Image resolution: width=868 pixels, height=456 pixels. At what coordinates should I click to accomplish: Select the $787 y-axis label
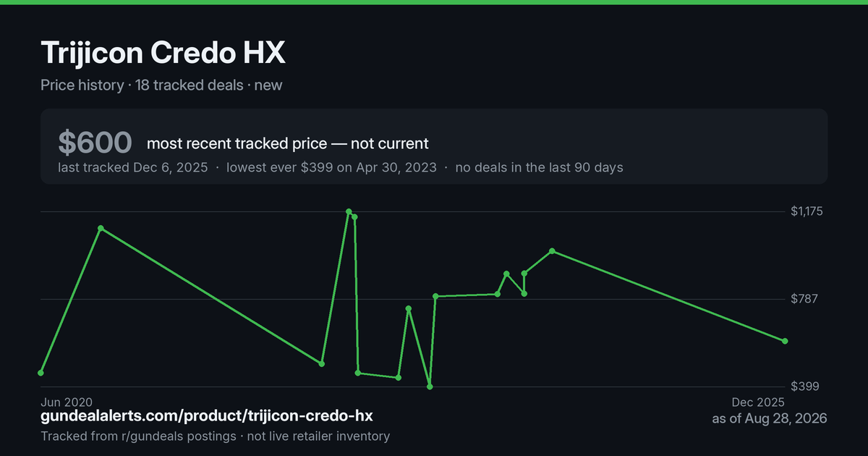(x=803, y=299)
